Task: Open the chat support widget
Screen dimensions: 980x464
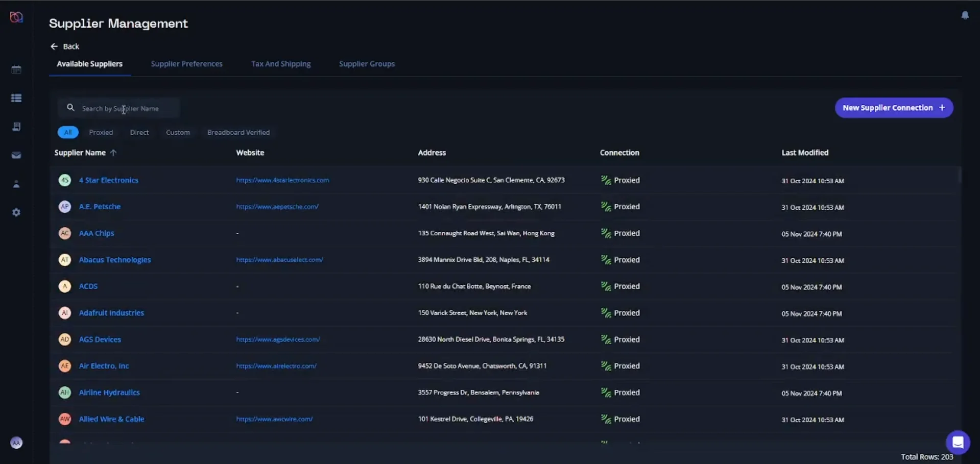Action: (958, 442)
